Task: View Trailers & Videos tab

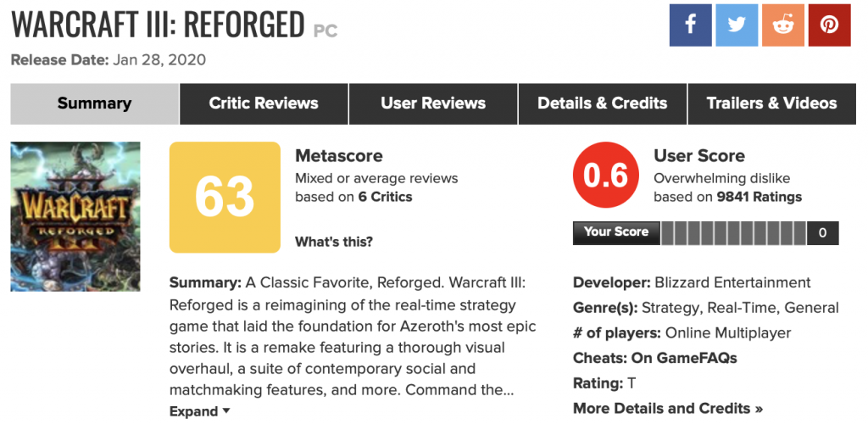Action: 771,103
